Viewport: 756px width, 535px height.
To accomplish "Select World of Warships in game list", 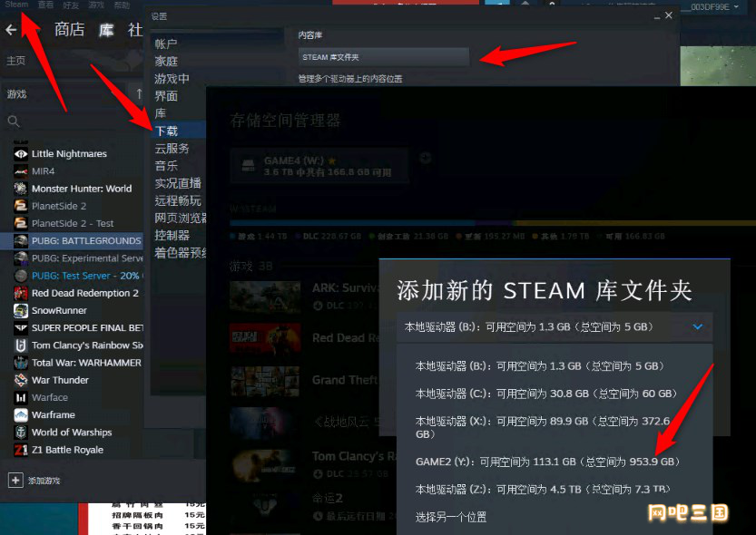I will [x=72, y=433].
